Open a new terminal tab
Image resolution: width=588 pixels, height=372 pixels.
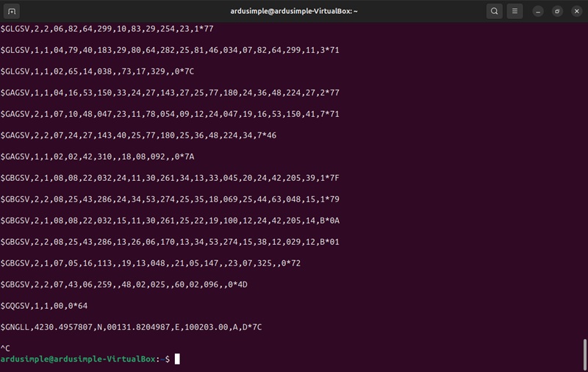point(12,11)
